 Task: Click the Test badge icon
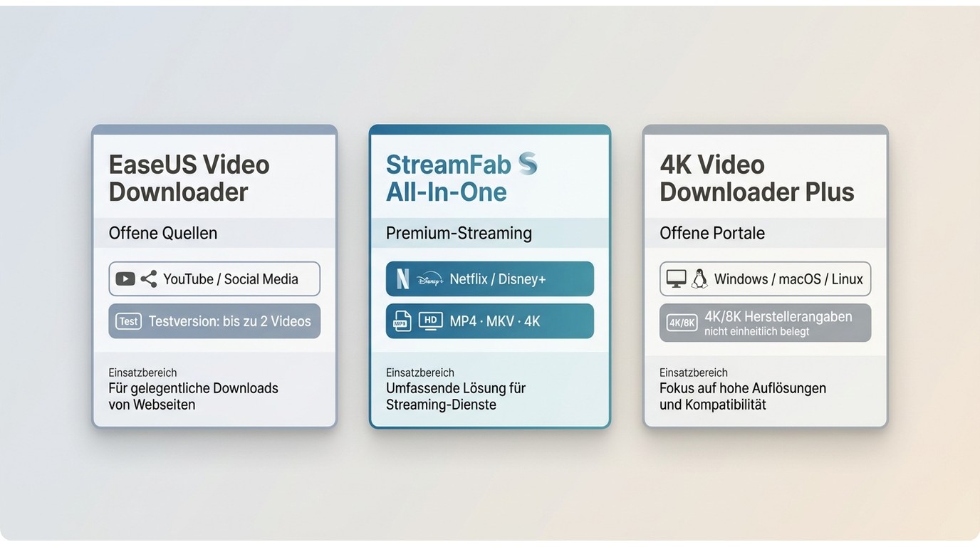point(128,321)
